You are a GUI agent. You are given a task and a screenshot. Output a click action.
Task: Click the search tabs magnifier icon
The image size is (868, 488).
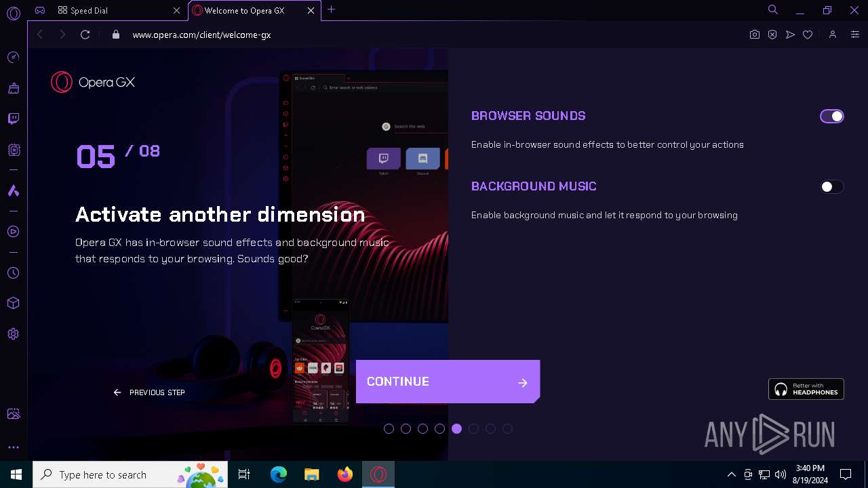coord(772,10)
